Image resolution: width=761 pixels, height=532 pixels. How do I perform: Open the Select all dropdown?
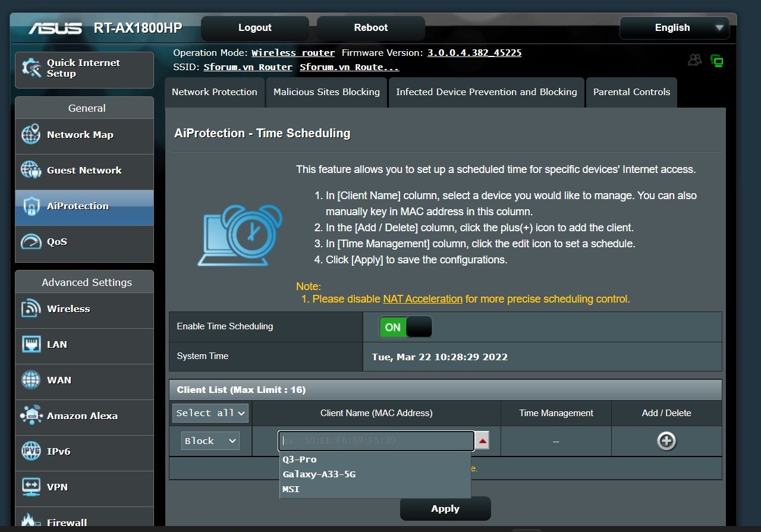point(210,413)
